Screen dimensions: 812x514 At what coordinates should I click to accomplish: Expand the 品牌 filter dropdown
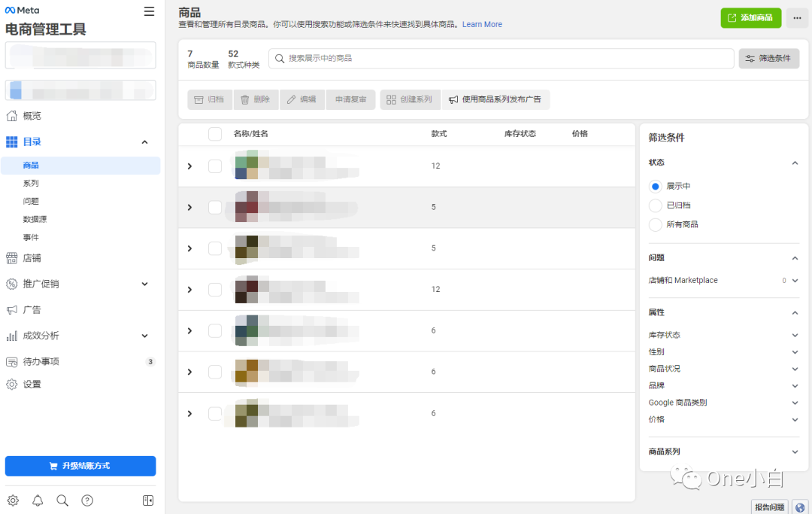[x=795, y=385]
